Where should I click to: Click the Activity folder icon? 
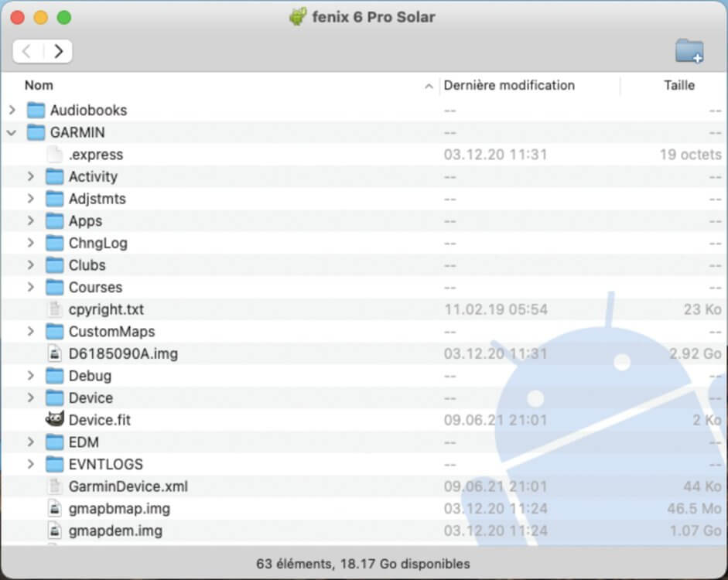[54, 177]
